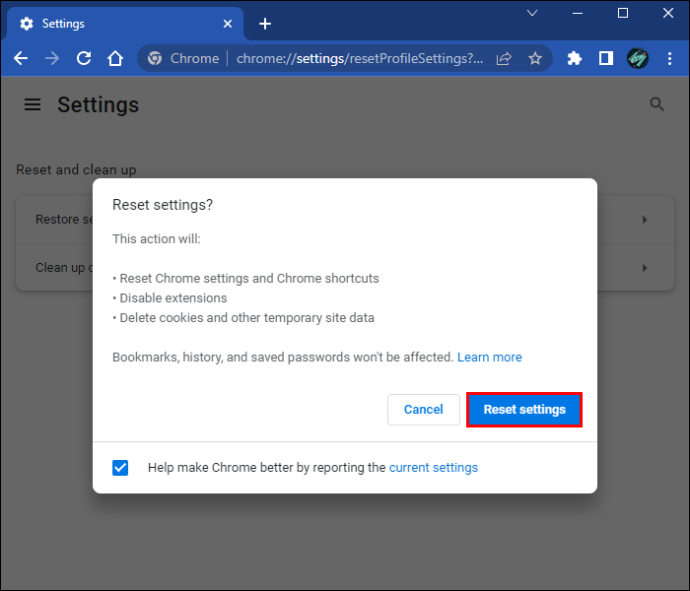
Task: Toggle the side panel icon
Action: click(x=605, y=58)
